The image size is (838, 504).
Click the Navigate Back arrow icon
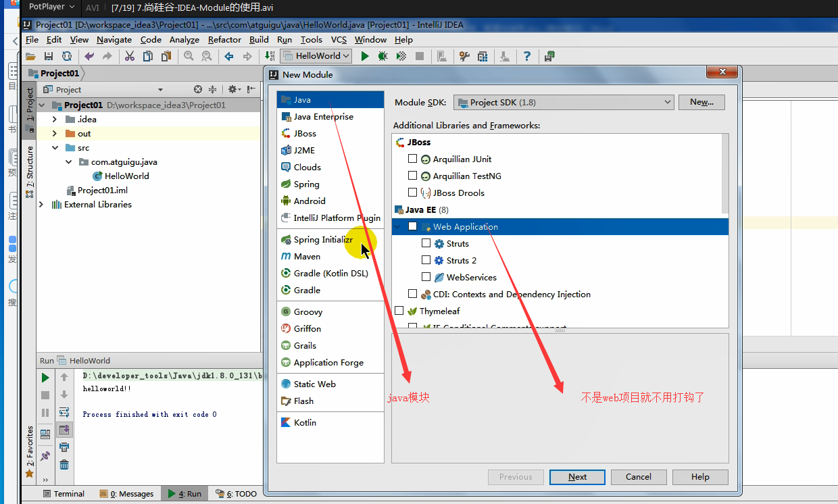pos(229,56)
